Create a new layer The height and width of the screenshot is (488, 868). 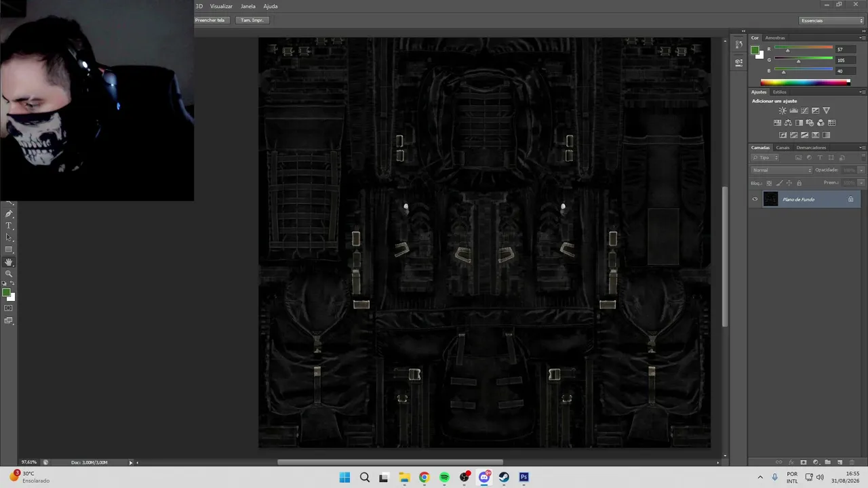[840, 462]
